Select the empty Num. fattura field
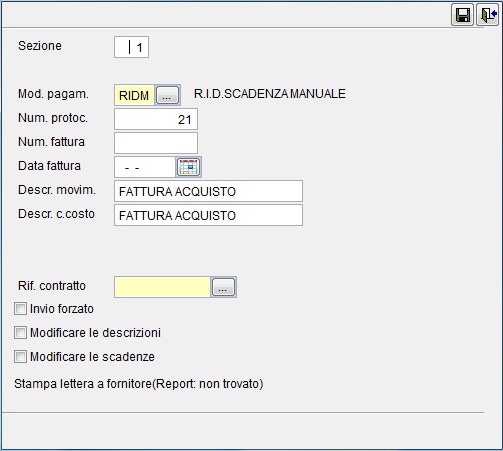This screenshot has height=451, width=503. [x=156, y=143]
